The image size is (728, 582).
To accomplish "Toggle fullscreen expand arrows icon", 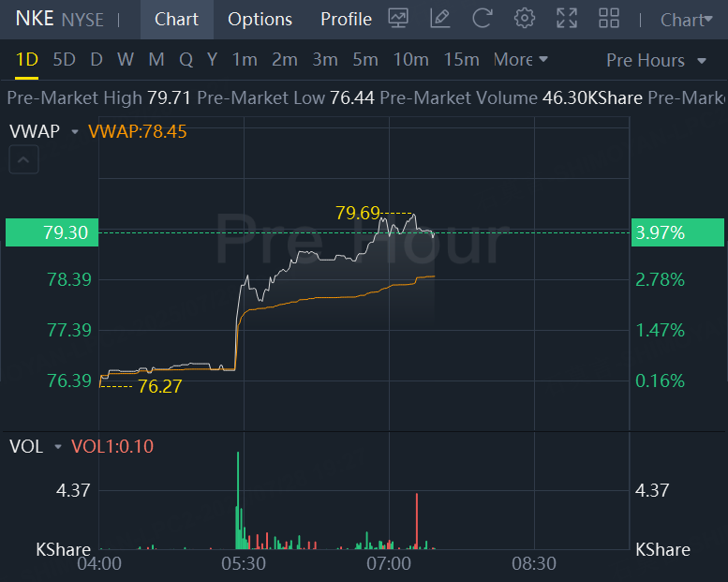I will [x=567, y=19].
